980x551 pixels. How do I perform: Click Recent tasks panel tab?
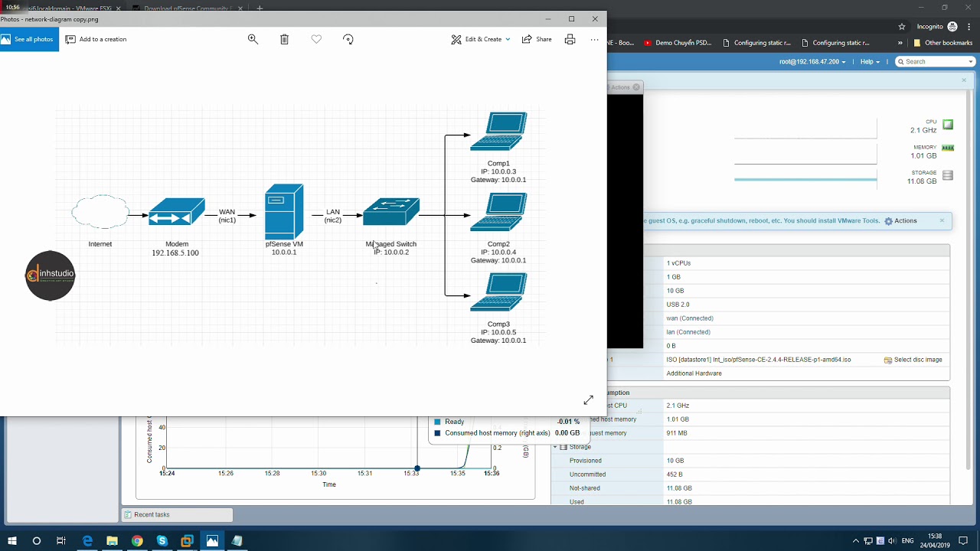click(x=177, y=515)
